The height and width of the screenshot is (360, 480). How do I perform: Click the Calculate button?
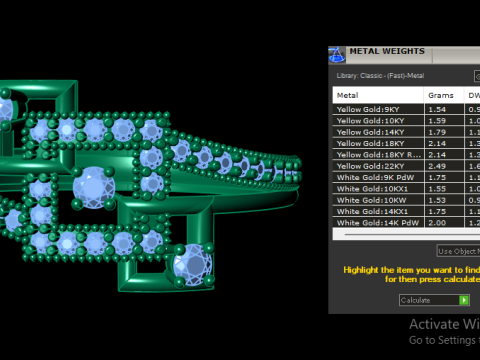click(x=434, y=300)
